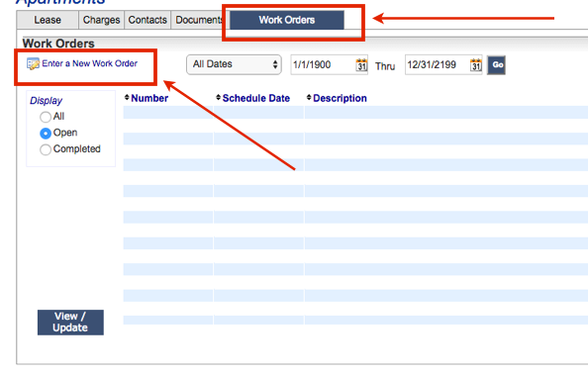Select the Open display radio button
This screenshot has width=588, height=375.
click(x=46, y=134)
